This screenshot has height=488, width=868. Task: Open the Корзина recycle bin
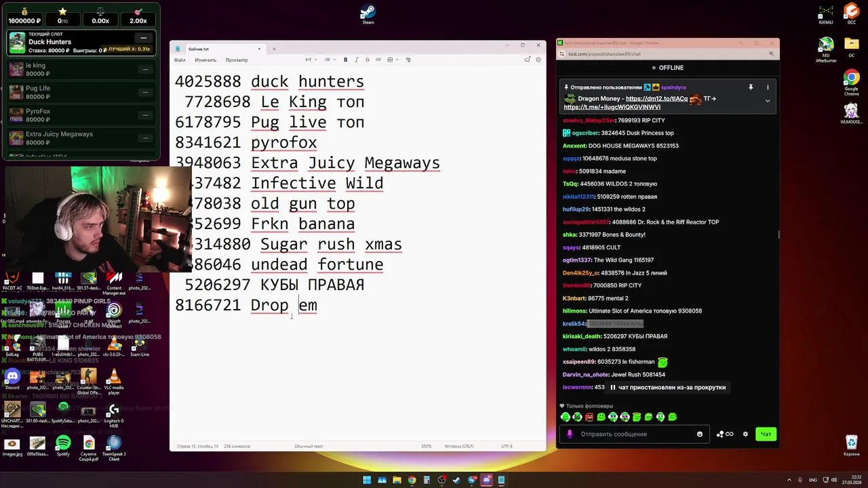[851, 445]
